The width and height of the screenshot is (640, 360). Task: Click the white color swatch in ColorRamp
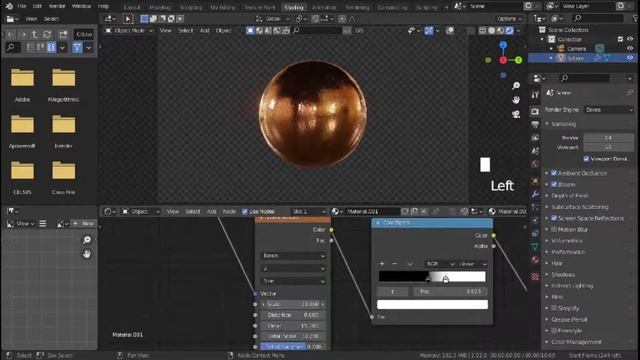432,304
